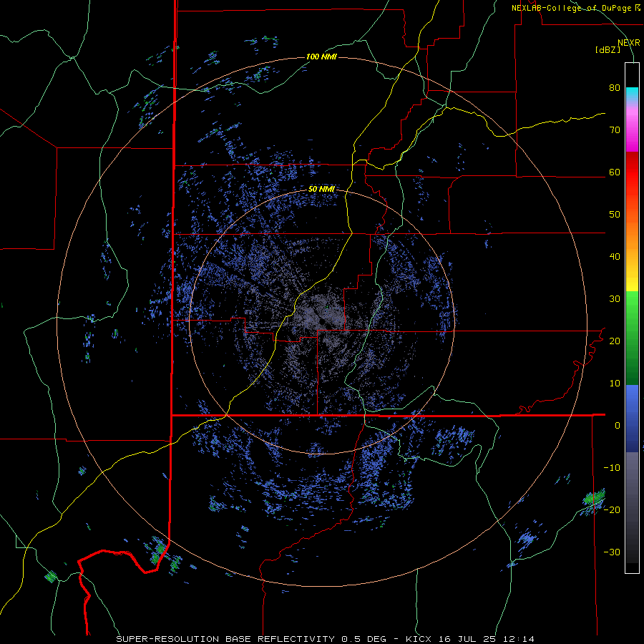Click the 30 dBZ scale value
The image size is (644, 644).
(615, 299)
